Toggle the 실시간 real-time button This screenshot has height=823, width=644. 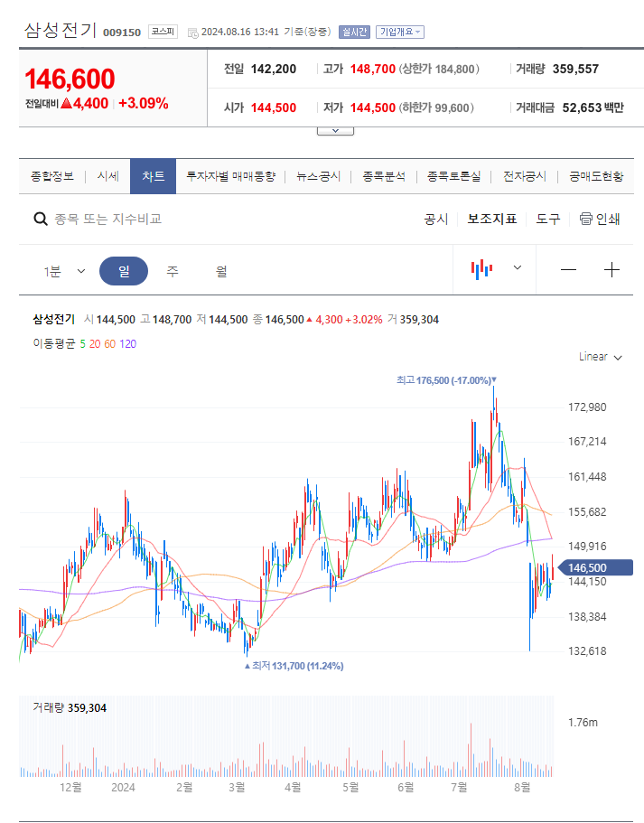354,32
